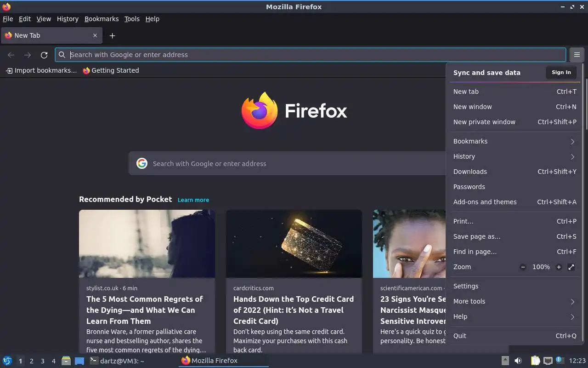Select New tab menu entry

pyautogui.click(x=514, y=92)
